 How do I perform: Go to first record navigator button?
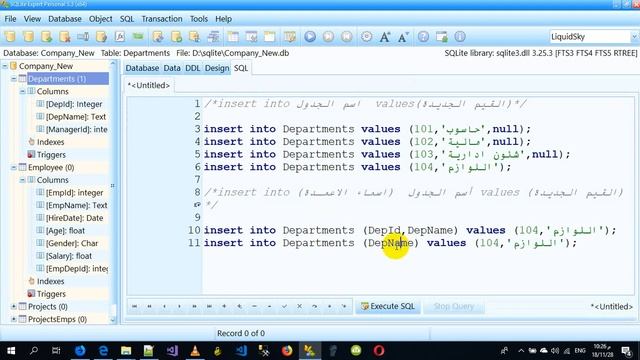(x=134, y=306)
